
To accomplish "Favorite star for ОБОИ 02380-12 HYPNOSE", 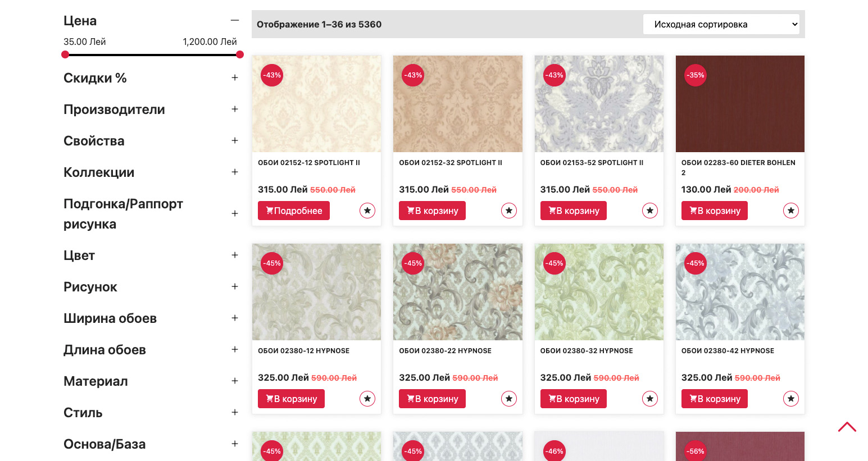I will coord(367,399).
